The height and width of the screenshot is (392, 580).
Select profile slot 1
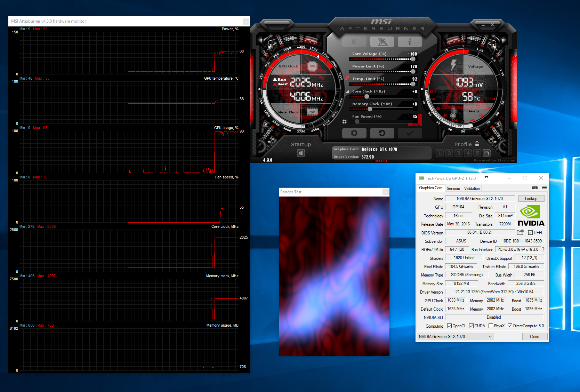point(440,153)
